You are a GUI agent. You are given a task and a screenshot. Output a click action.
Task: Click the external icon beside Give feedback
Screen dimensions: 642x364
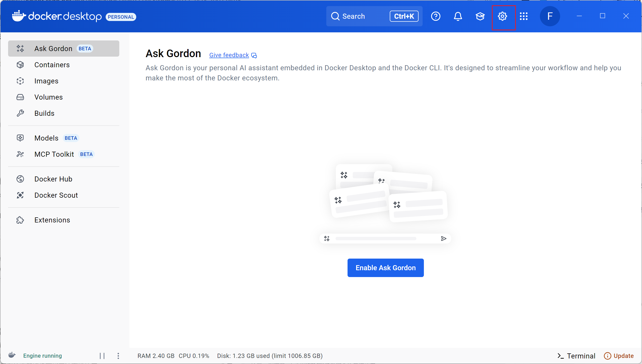coord(254,55)
